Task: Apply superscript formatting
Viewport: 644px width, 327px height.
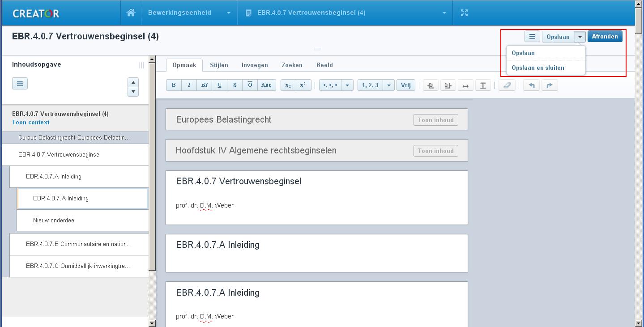Action: (303, 85)
